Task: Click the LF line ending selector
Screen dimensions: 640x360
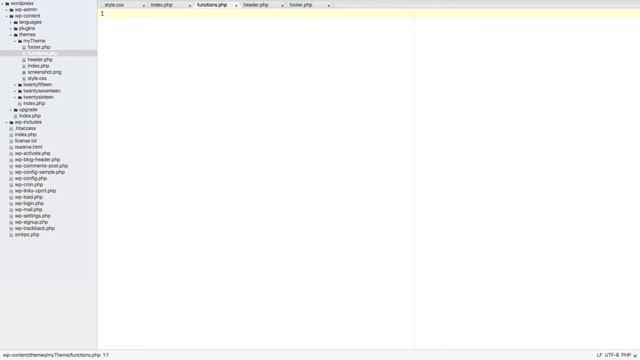Action: coord(599,355)
